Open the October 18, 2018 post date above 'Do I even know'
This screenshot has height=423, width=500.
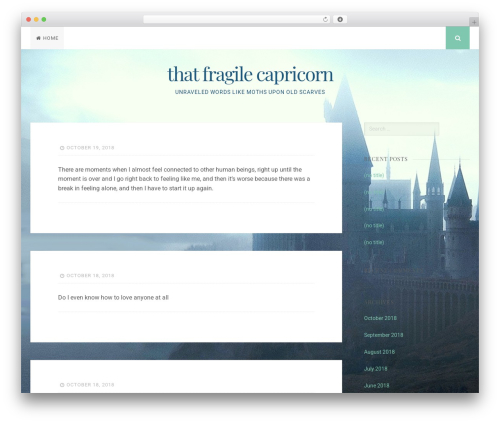90,276
